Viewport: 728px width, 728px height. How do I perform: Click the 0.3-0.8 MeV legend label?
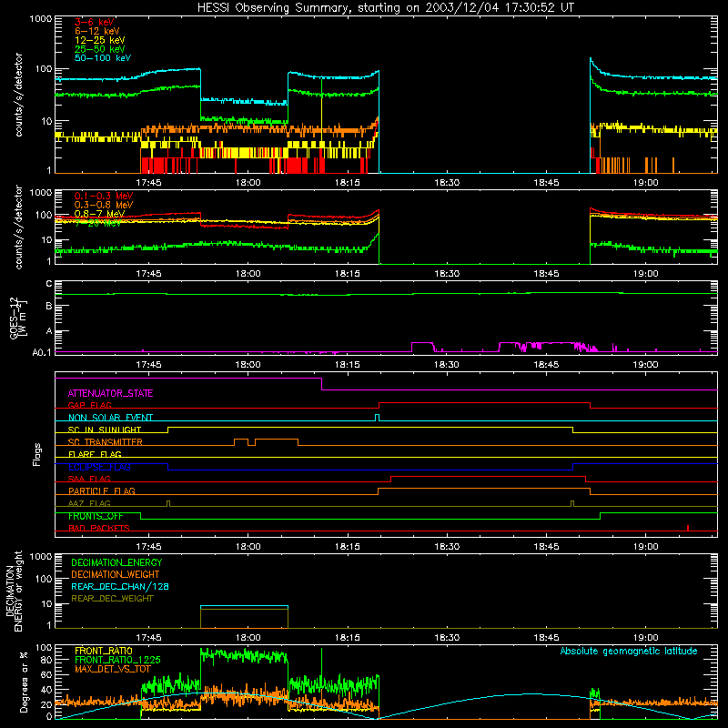104,205
